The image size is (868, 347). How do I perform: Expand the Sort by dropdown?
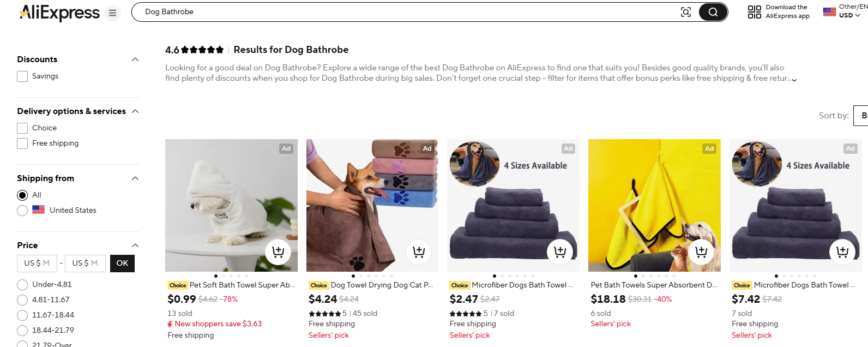point(860,115)
